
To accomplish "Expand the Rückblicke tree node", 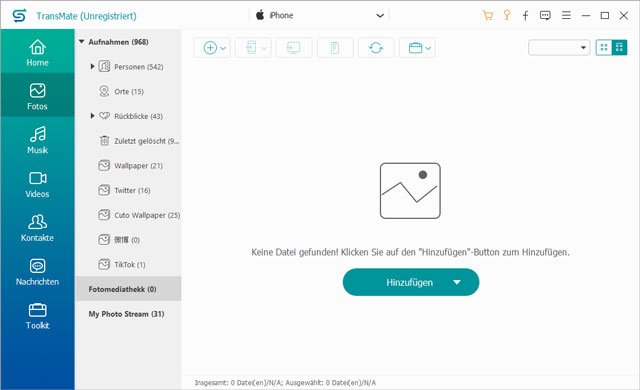I will (92, 116).
